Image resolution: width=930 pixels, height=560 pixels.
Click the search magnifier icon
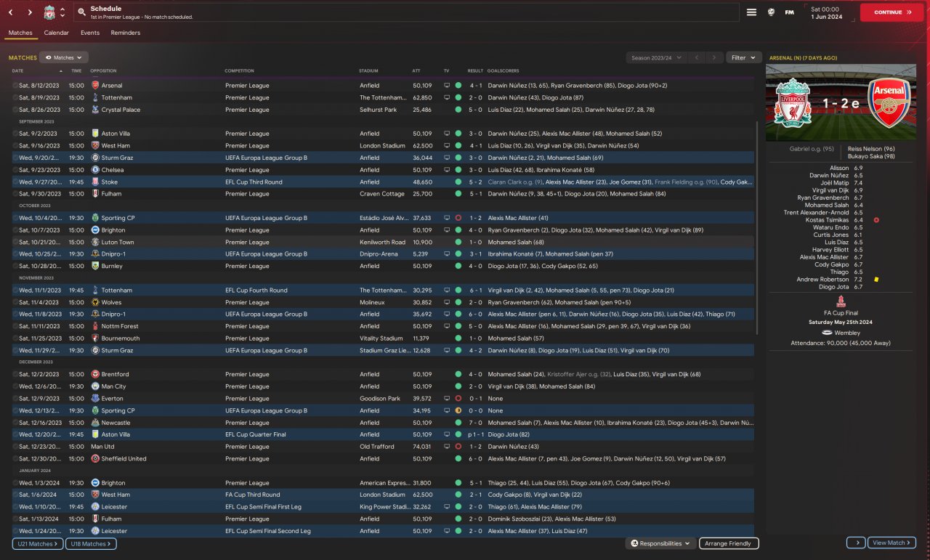[x=82, y=12]
